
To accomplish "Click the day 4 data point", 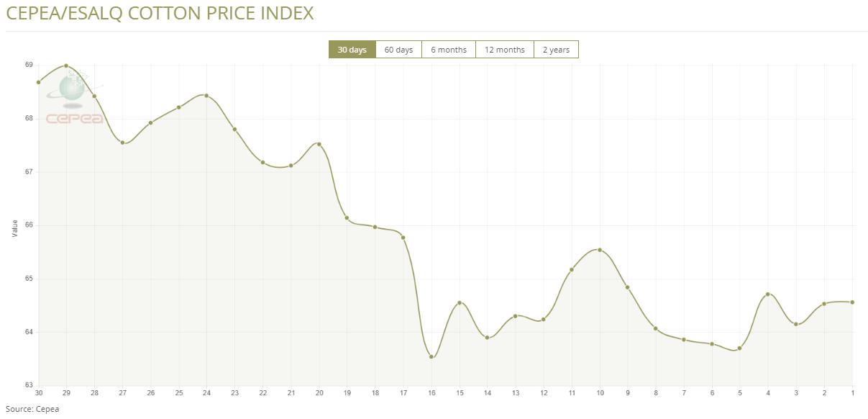I will [768, 294].
